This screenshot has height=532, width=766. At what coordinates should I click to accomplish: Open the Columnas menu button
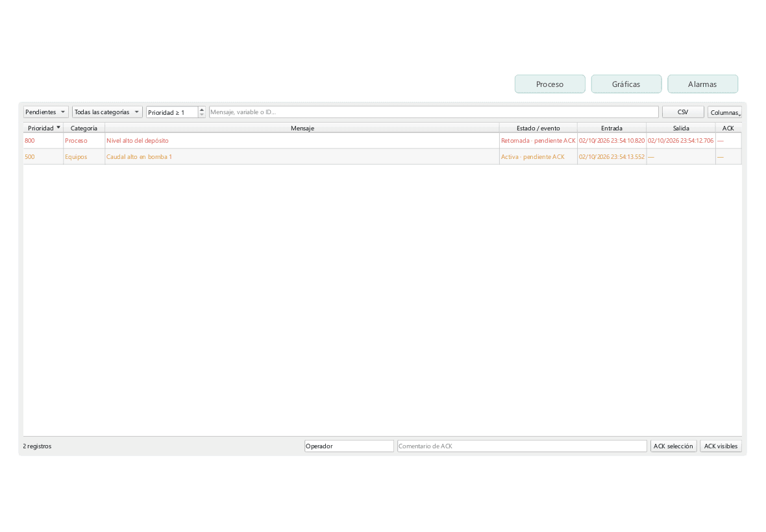pyautogui.click(x=724, y=112)
